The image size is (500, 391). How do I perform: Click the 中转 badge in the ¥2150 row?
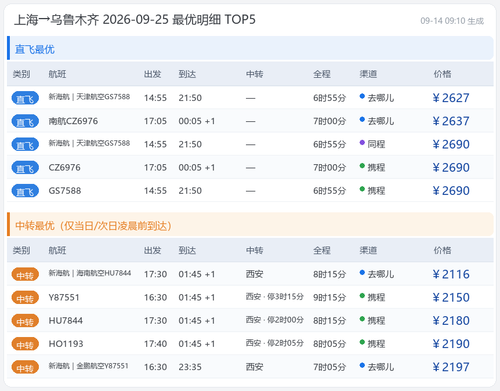(25, 298)
